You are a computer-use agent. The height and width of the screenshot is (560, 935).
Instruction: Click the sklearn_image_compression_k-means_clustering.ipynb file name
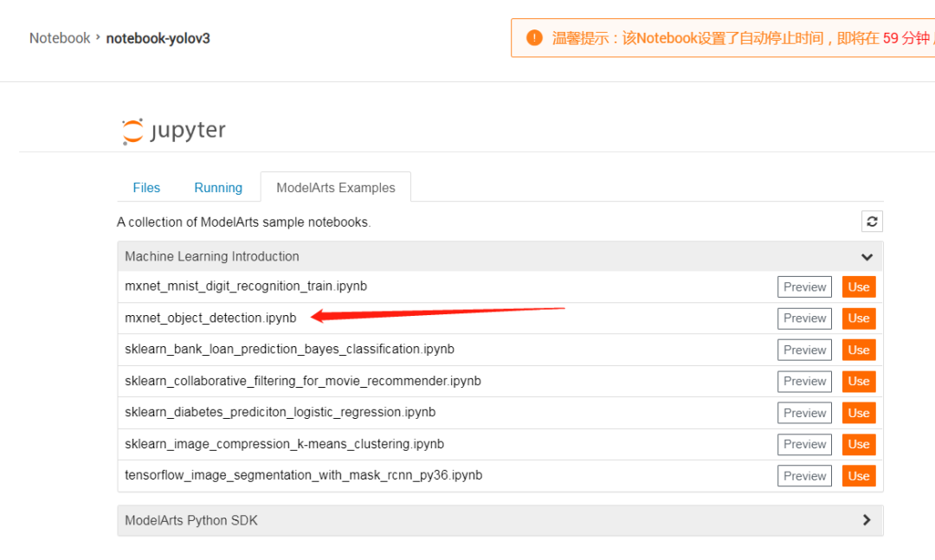tap(285, 444)
